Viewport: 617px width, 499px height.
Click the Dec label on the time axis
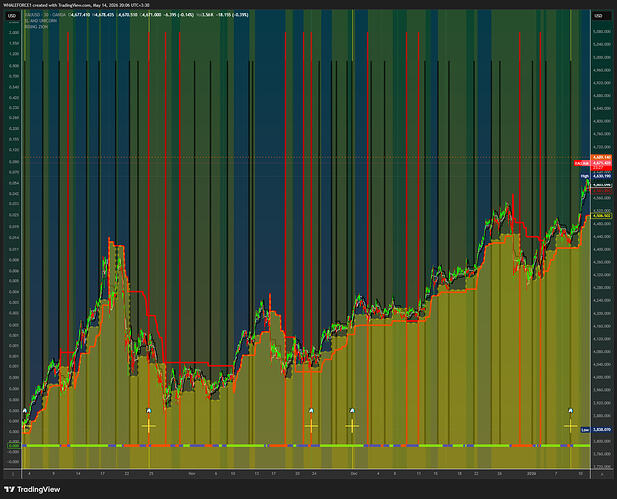pos(354,474)
